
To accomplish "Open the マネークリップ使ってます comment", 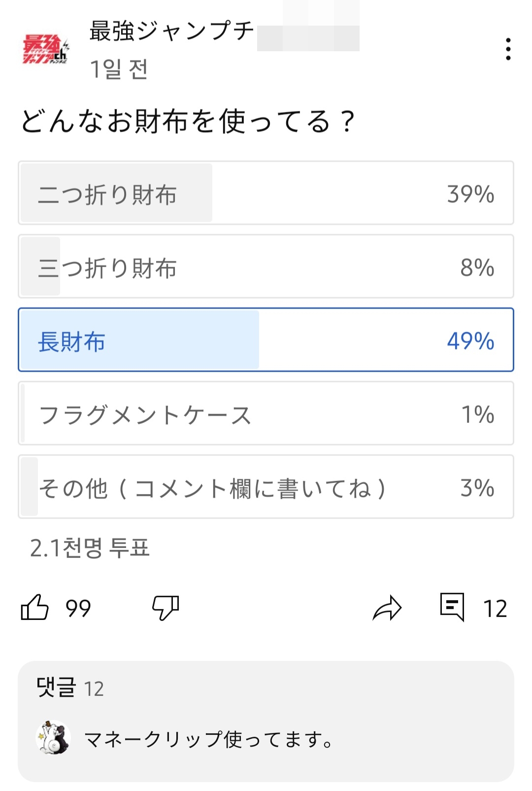I will tap(208, 739).
